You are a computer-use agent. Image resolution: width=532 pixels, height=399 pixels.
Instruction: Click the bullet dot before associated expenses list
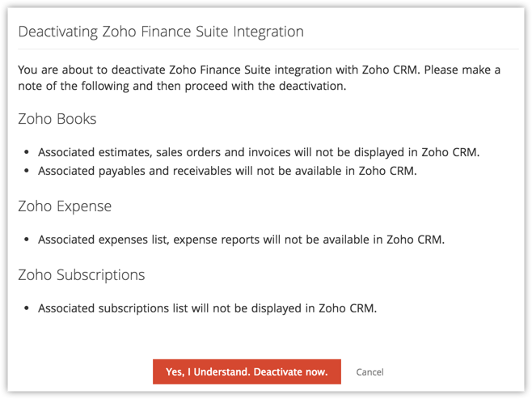[x=27, y=240]
